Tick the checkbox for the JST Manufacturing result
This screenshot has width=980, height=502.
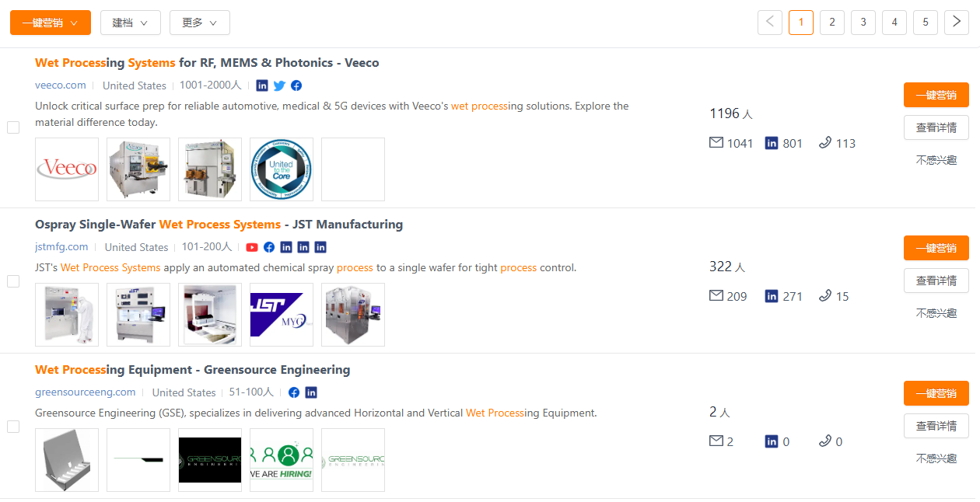pos(13,281)
